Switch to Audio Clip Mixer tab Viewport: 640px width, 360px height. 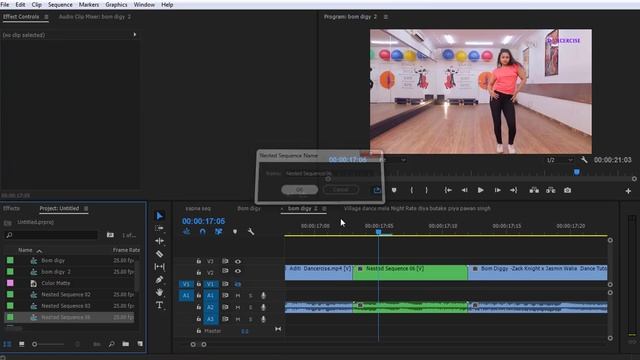pos(95,17)
